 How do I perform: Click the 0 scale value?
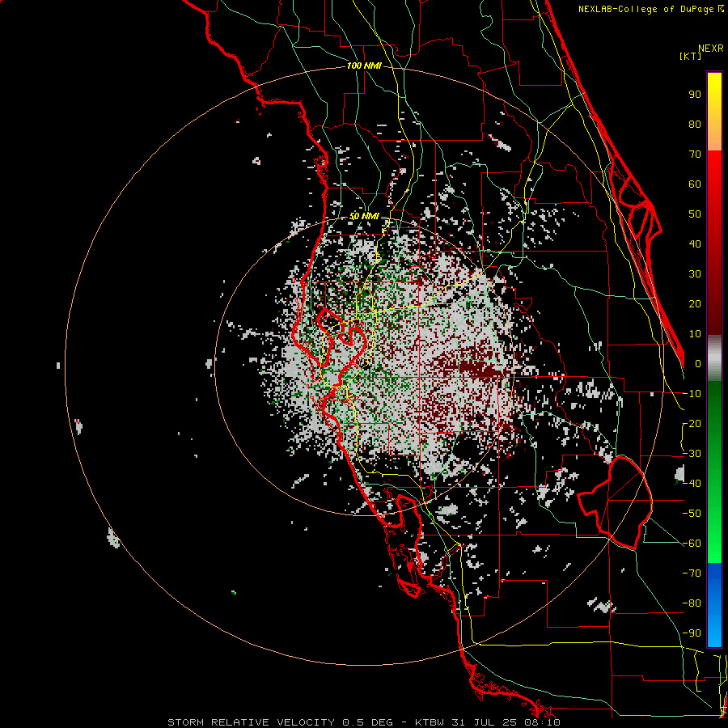click(x=698, y=364)
